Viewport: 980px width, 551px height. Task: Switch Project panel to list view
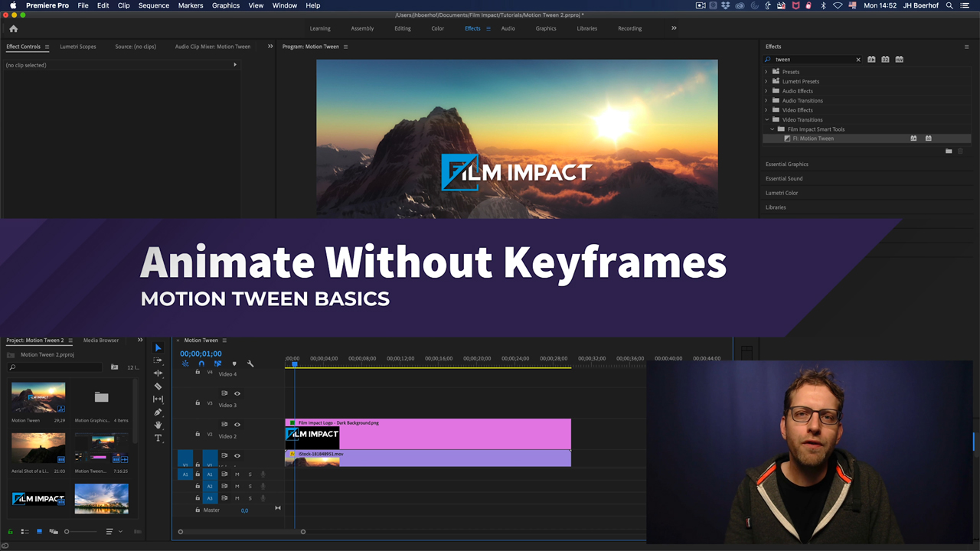pos(24,531)
